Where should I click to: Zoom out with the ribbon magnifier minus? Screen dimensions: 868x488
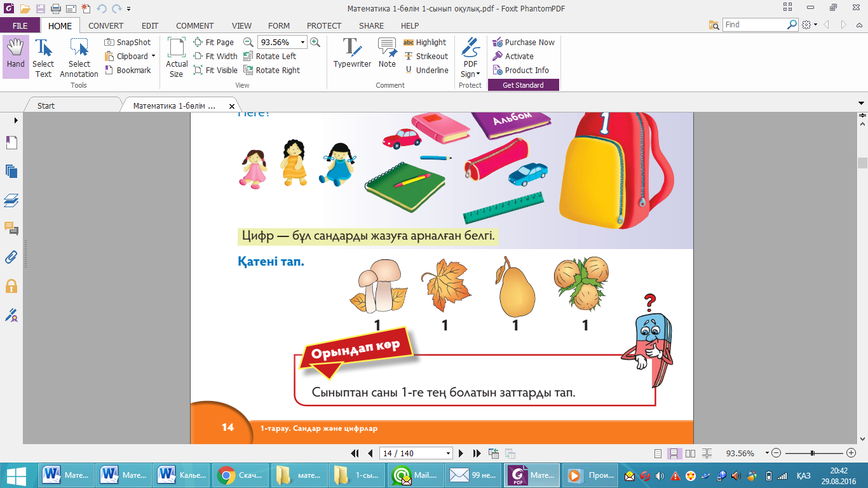(248, 42)
